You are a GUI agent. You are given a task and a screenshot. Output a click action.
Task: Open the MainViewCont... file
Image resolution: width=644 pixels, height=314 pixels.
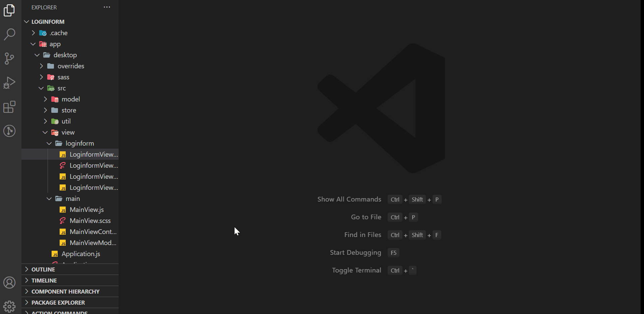(70, 232)
